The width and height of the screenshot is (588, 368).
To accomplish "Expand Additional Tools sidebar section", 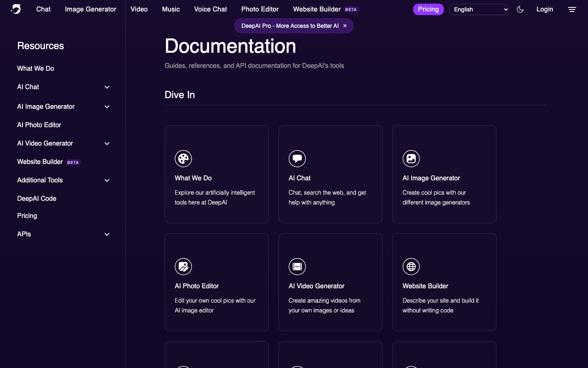I will tap(107, 180).
